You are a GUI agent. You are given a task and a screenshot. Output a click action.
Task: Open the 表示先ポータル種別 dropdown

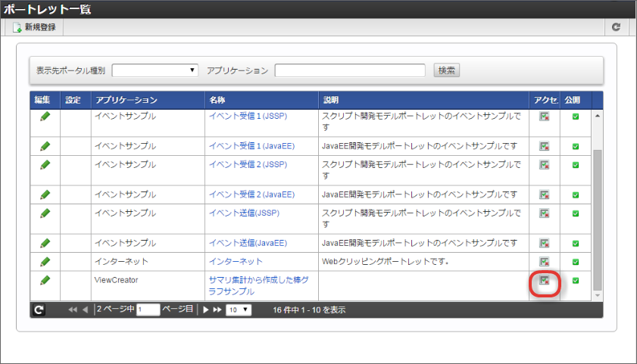pyautogui.click(x=155, y=70)
